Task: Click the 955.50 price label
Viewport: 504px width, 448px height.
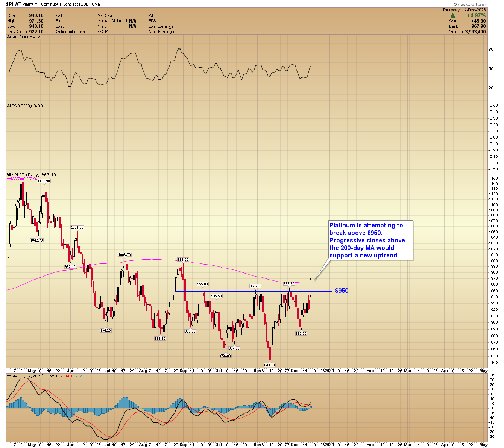Action: [x=289, y=284]
